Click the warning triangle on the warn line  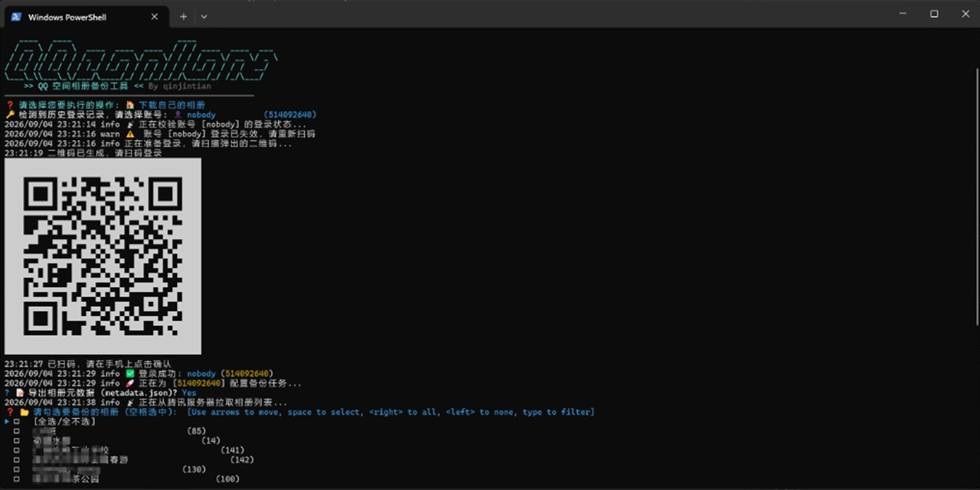click(x=130, y=134)
